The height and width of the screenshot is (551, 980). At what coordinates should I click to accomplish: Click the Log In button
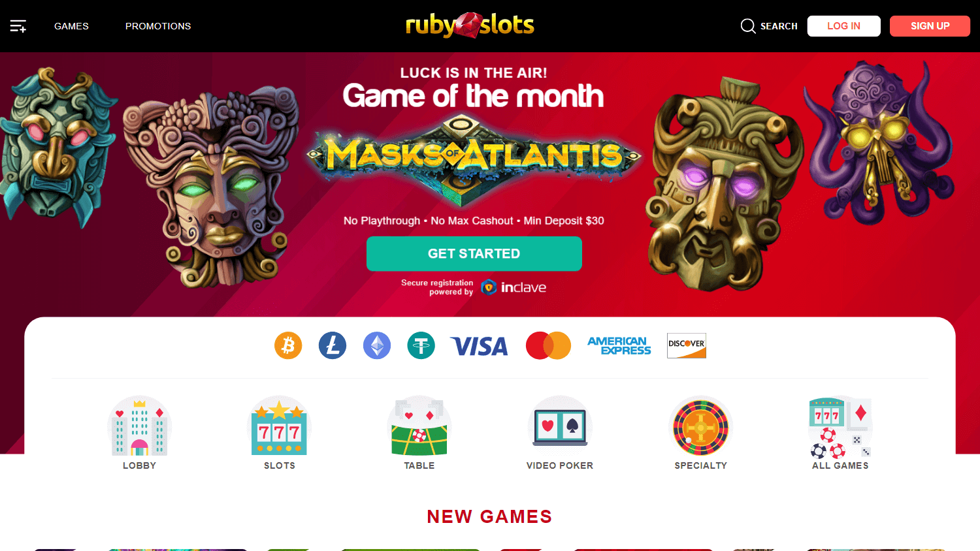(x=844, y=26)
